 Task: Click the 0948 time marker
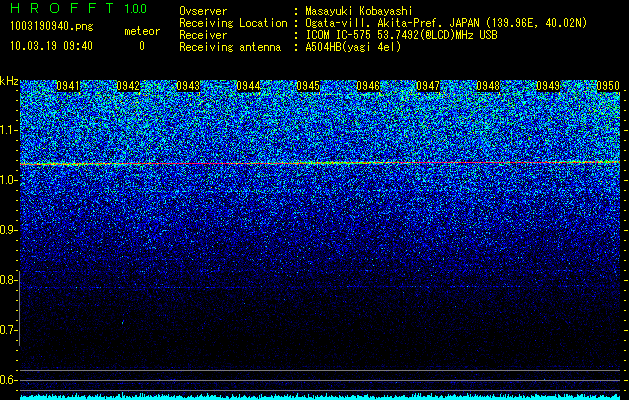coord(488,86)
